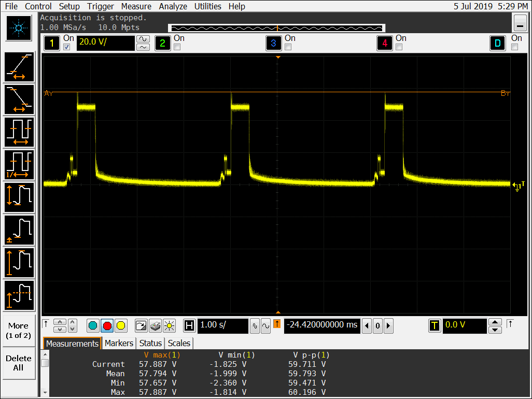Open the Setup menu
Screen dimensions: 532x399
[x=69, y=6]
